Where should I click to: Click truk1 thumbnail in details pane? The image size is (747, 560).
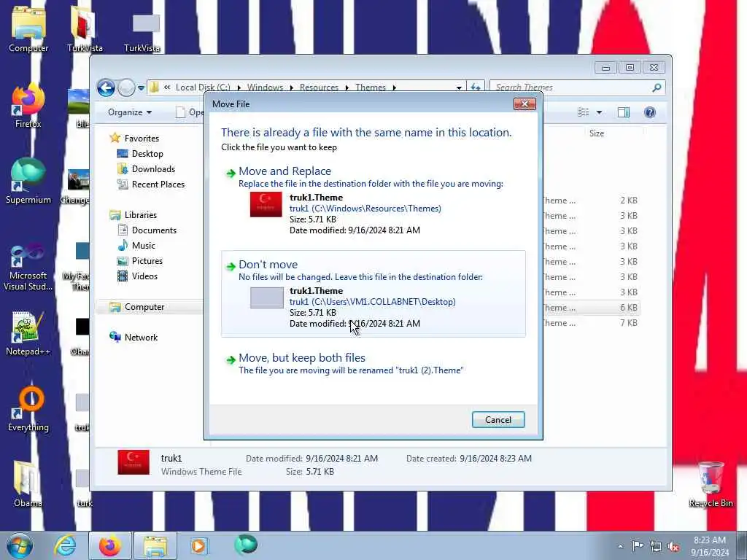point(133,462)
